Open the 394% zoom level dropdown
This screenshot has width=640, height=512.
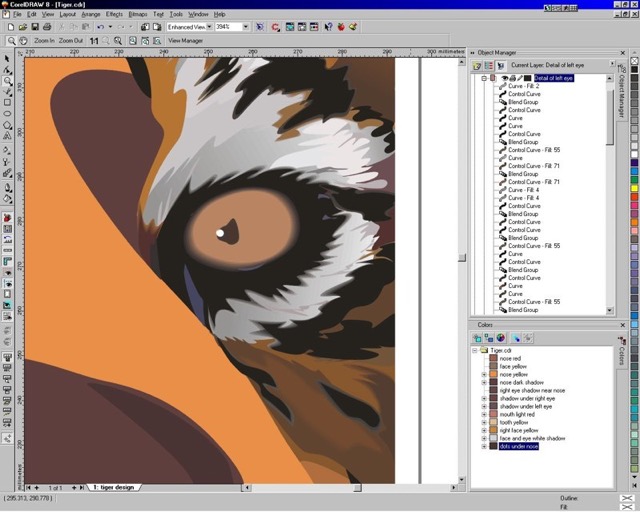[246, 27]
